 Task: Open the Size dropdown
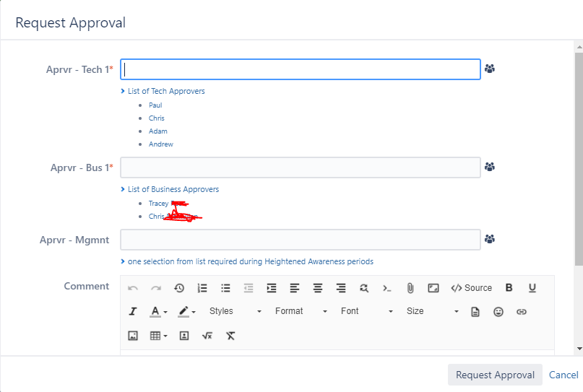(x=433, y=311)
